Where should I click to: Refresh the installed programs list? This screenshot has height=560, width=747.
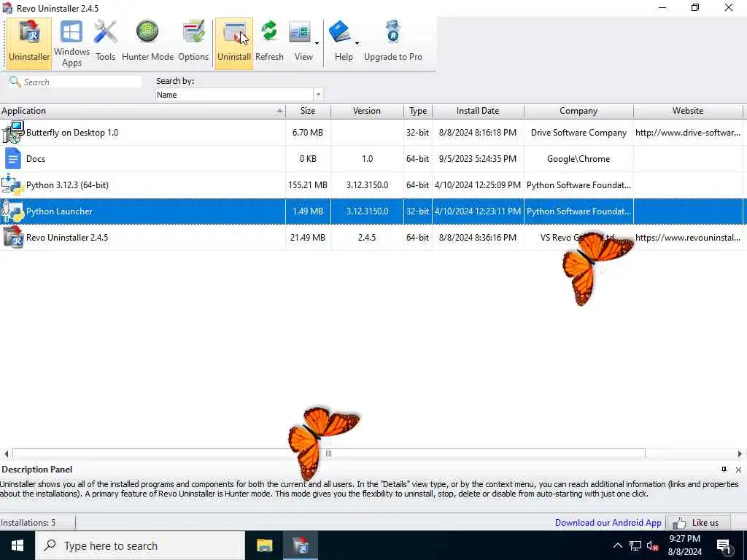pos(269,43)
